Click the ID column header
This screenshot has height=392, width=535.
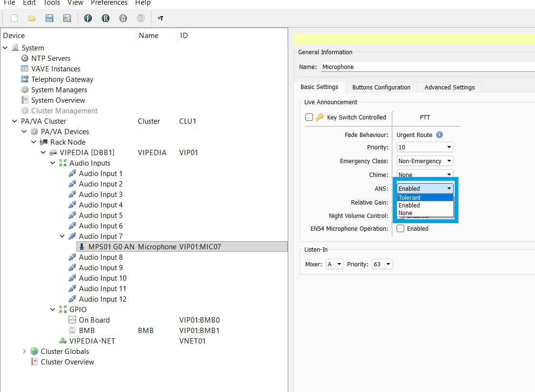(232, 36)
